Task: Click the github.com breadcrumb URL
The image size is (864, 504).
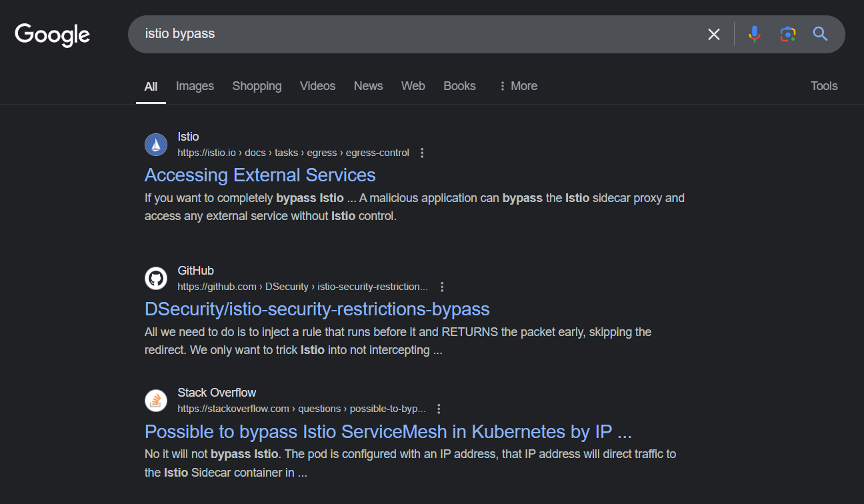Action: [303, 287]
